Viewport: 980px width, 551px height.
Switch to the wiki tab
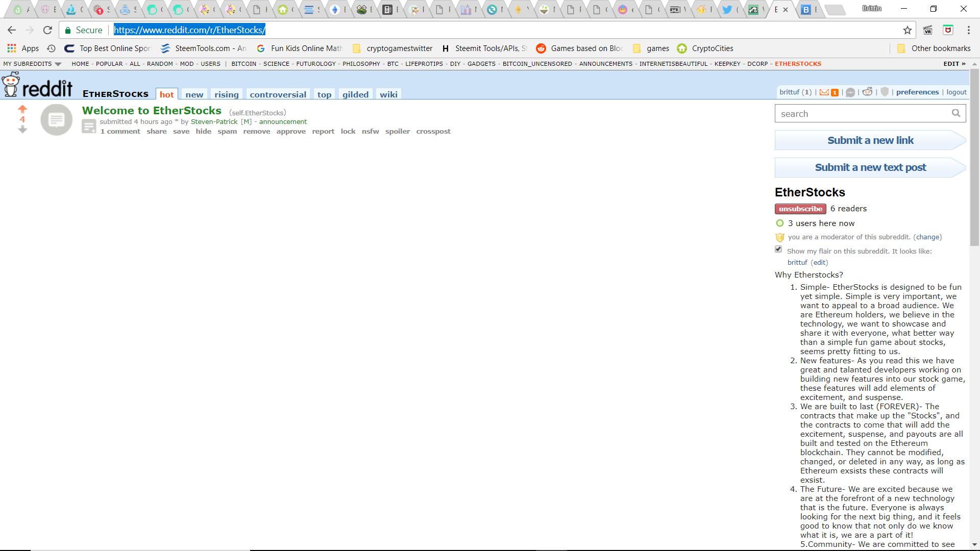[388, 94]
